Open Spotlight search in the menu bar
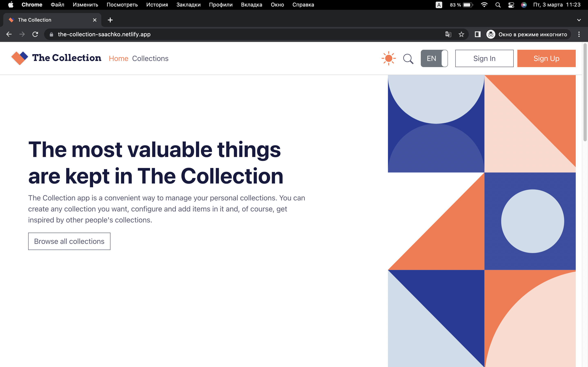The image size is (588, 367). click(498, 5)
